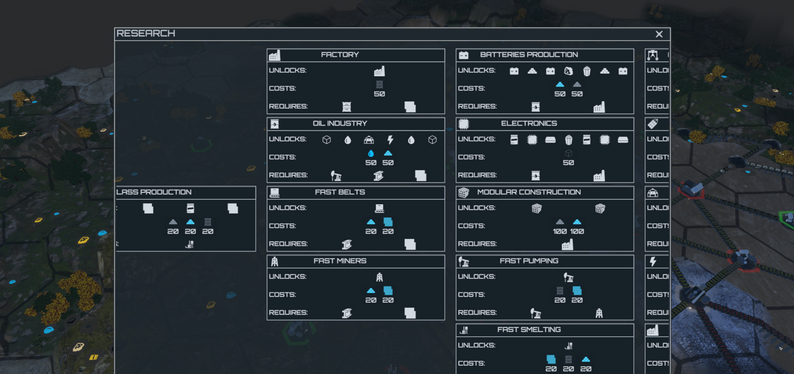The width and height of the screenshot is (794, 374).
Task: Click the barrel icon in Factory requires
Action: 347,107
